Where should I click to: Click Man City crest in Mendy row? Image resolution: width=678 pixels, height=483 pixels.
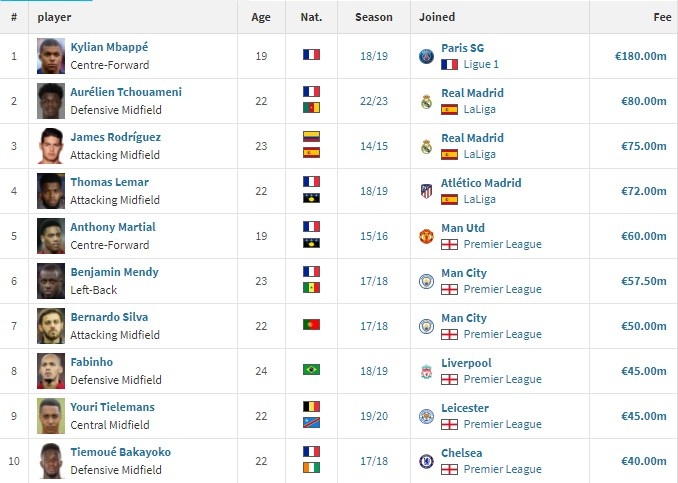click(426, 281)
